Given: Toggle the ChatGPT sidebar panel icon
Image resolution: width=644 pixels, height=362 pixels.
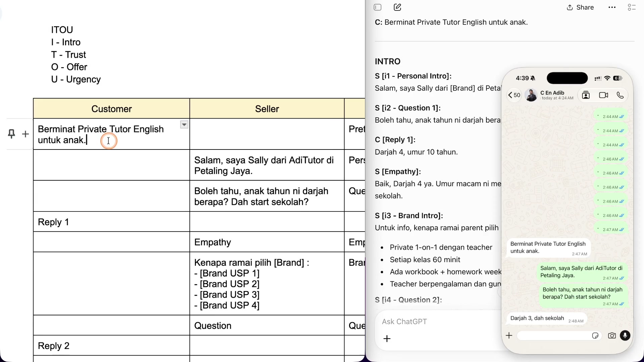Looking at the screenshot, I should (x=378, y=7).
